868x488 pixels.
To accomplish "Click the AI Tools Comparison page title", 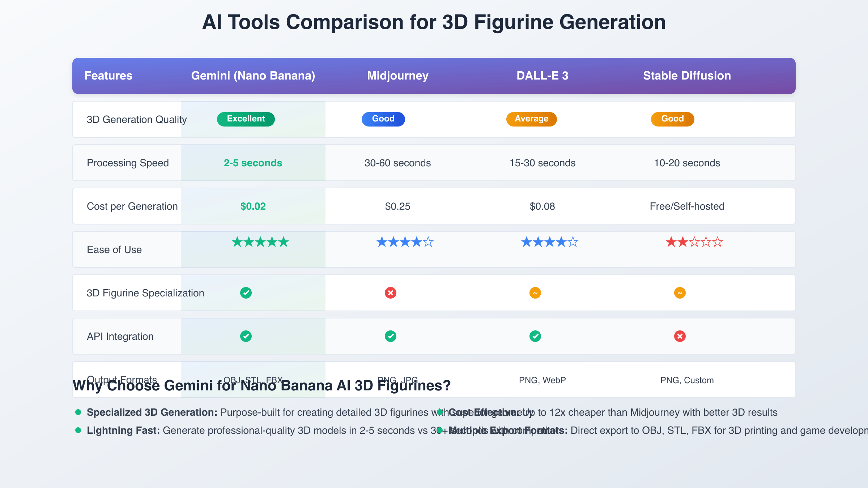I will 434,22.
